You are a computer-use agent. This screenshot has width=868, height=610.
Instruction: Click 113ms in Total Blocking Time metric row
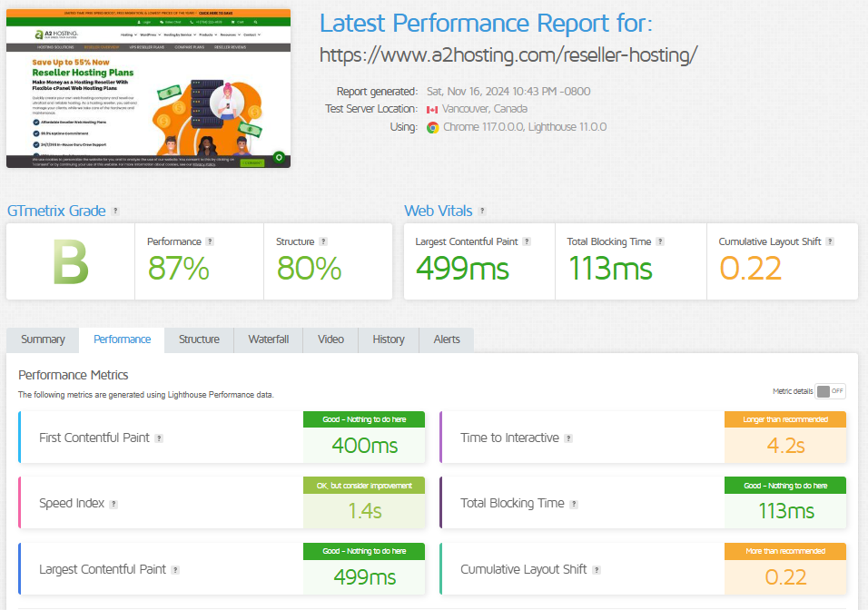point(786,511)
